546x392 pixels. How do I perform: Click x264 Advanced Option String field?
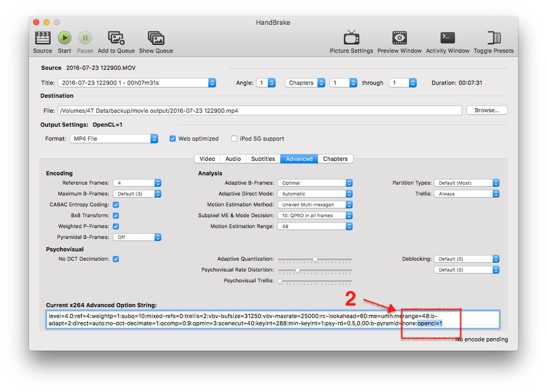click(273, 320)
